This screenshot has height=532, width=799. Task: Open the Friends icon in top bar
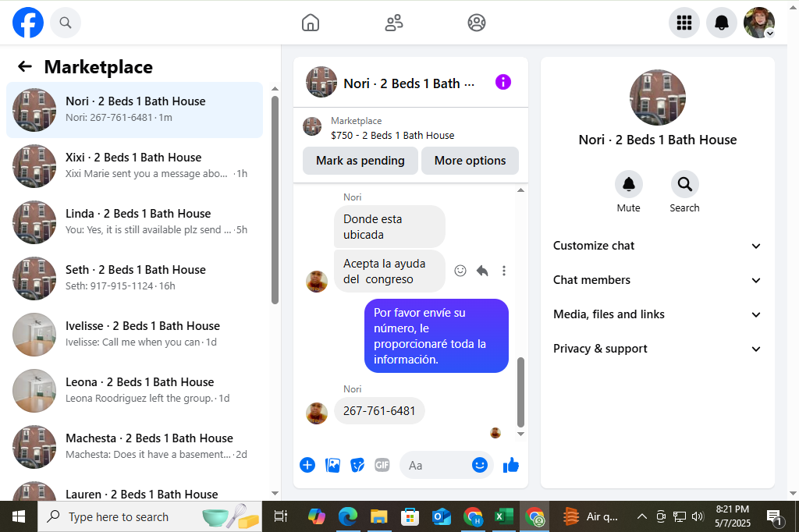coord(394,23)
